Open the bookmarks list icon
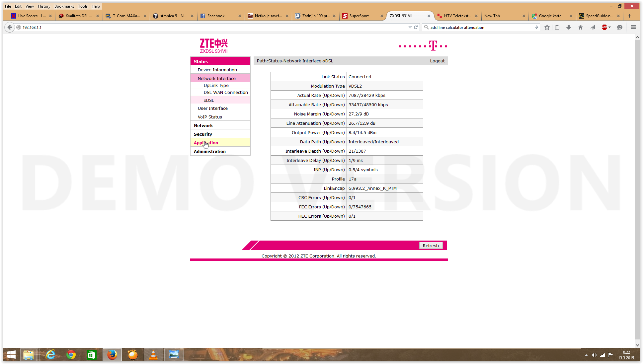The image size is (643, 364). click(557, 28)
